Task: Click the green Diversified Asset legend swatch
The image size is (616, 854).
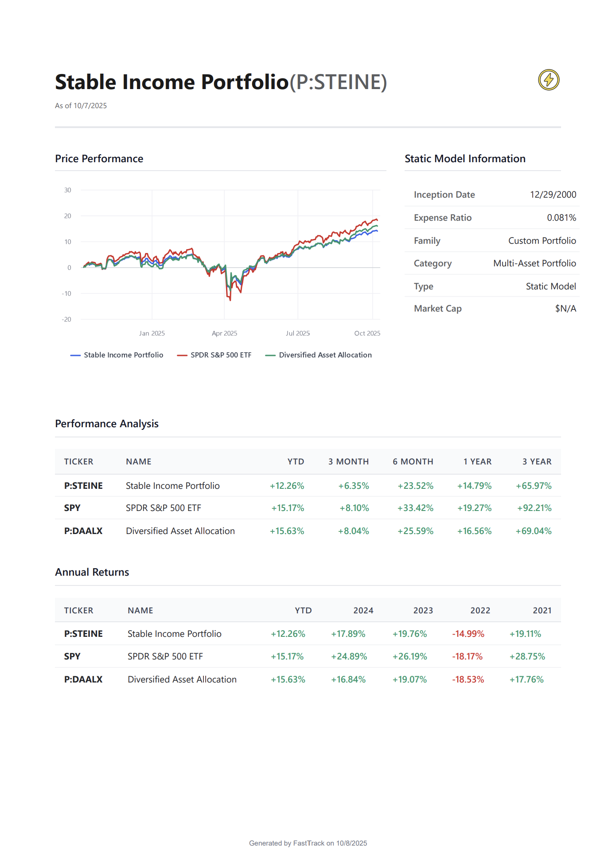Action: [x=270, y=355]
